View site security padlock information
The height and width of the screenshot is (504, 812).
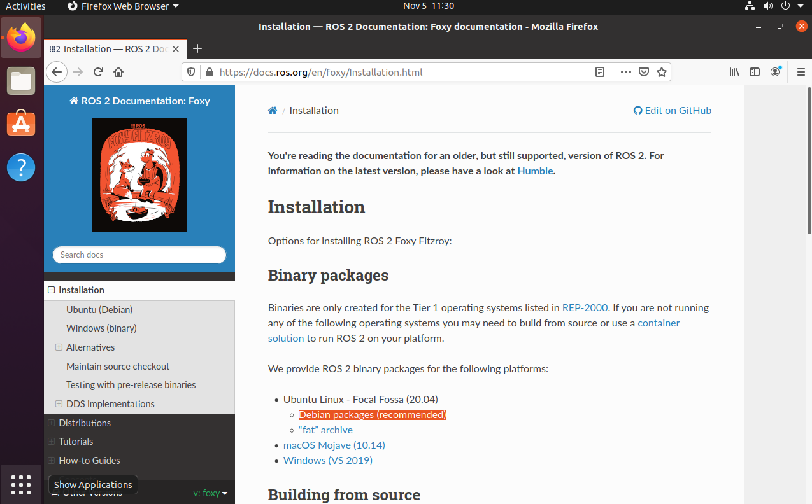(x=208, y=72)
